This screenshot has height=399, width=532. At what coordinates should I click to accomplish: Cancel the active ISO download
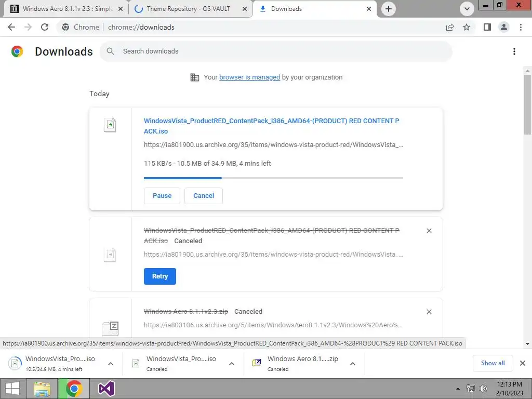(x=204, y=196)
